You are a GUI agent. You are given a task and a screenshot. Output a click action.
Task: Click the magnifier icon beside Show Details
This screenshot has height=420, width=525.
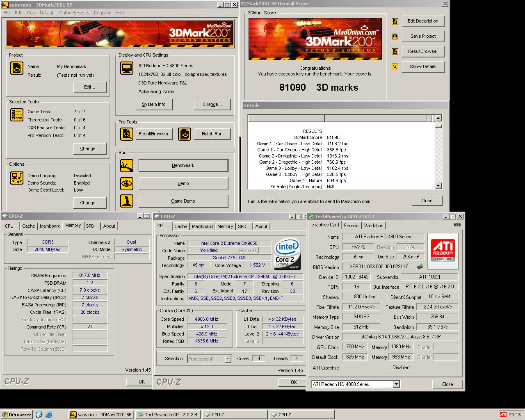(x=395, y=67)
